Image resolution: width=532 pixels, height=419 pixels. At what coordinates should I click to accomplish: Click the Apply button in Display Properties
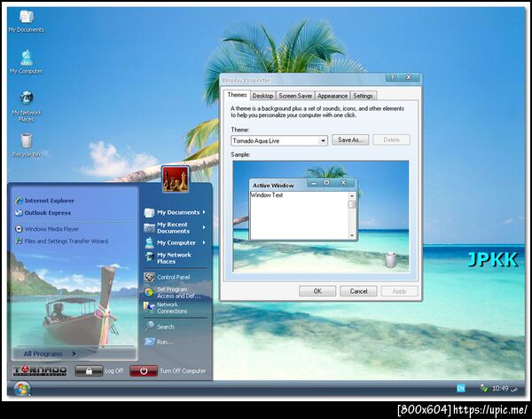pos(399,291)
